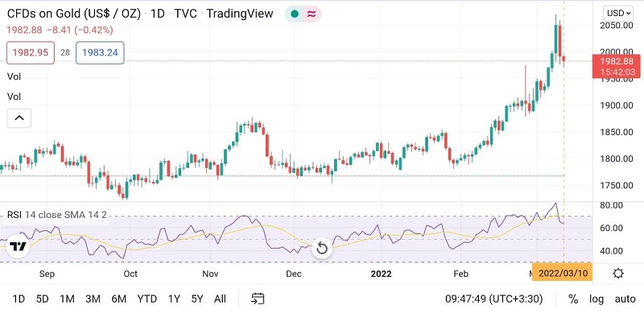Click the 40.00 RSI axis label

pyautogui.click(x=611, y=250)
